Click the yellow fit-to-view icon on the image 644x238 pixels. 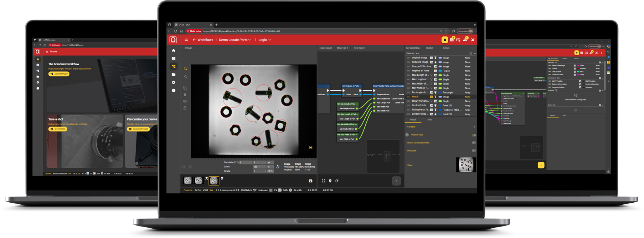coord(310,147)
